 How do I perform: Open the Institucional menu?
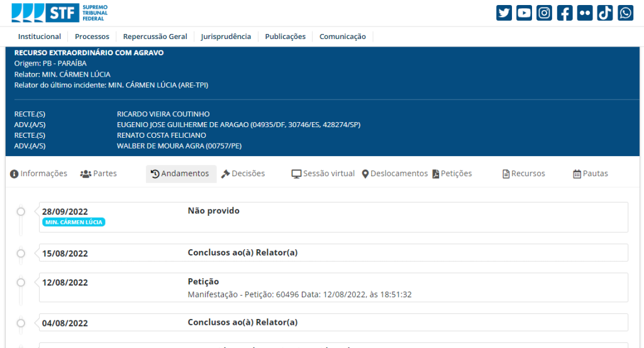click(40, 36)
